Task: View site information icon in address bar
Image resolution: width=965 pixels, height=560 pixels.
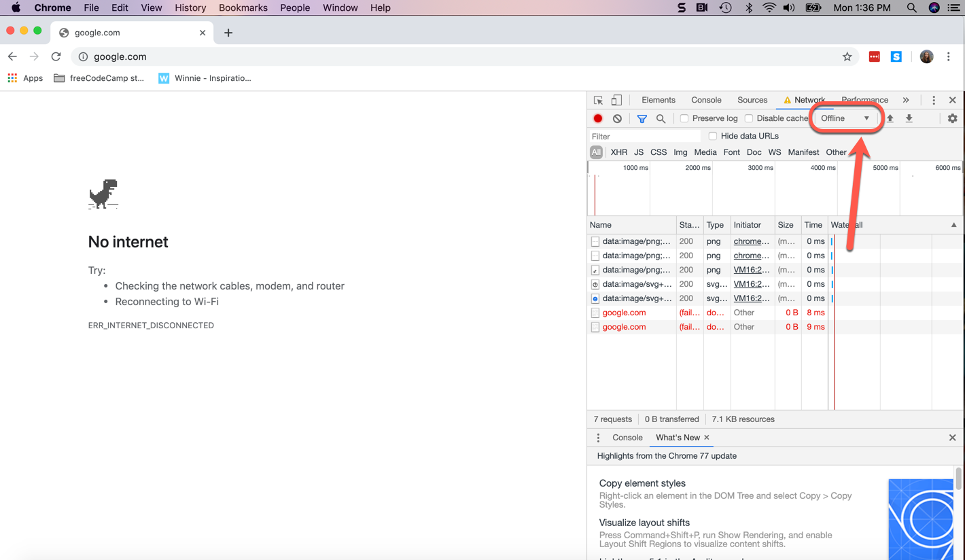Action: [x=83, y=56]
